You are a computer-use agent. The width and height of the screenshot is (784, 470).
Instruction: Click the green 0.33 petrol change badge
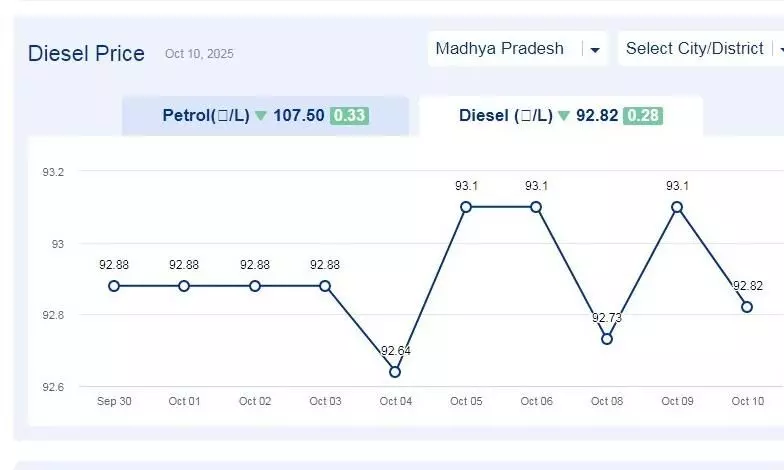349,115
